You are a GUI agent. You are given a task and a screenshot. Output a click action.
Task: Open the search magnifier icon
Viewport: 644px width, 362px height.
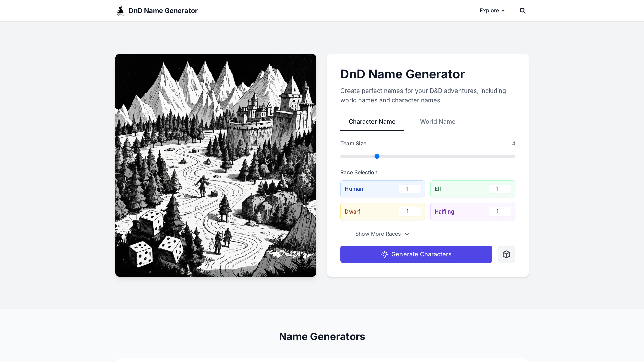523,11
